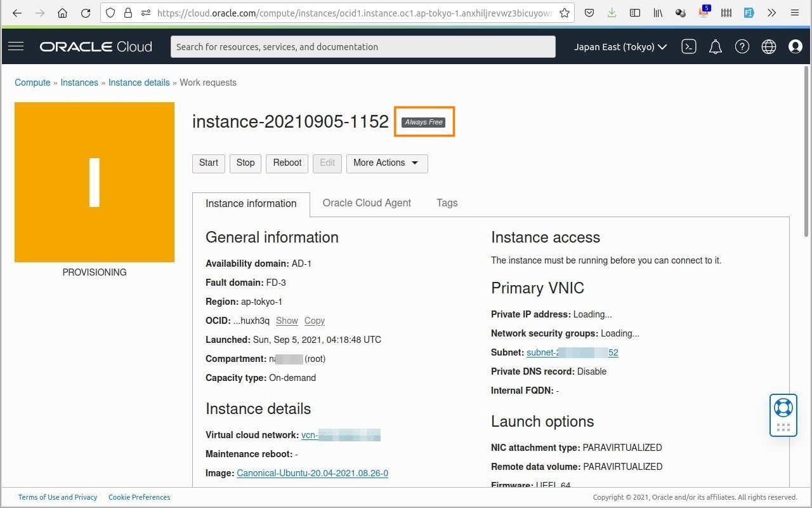Click the browser forward arrow
Viewport: 812px width, 508px height.
click(40, 13)
